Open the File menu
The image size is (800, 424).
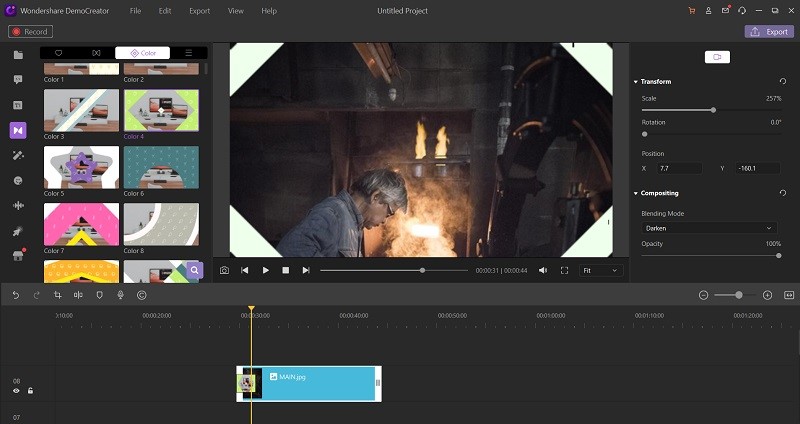[135, 11]
